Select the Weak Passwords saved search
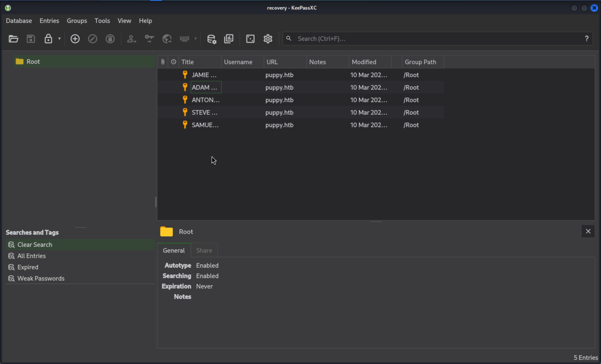The height and width of the screenshot is (364, 601). pyautogui.click(x=41, y=279)
